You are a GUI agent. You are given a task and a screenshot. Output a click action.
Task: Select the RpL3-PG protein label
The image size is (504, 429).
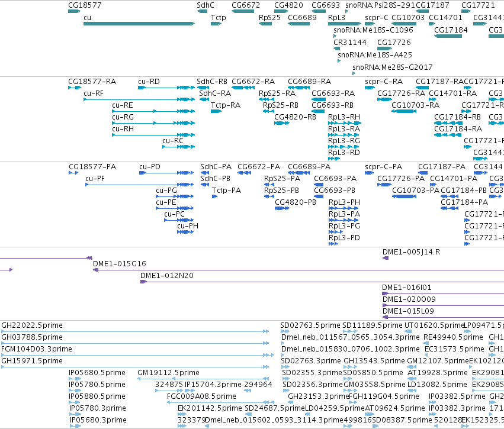[344, 226]
